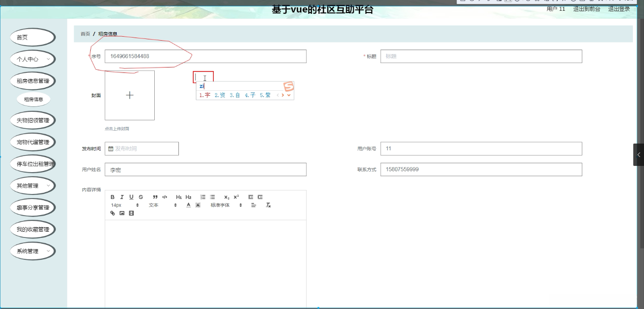Open the text color picker
The width and height of the screenshot is (644, 309).
point(188,205)
